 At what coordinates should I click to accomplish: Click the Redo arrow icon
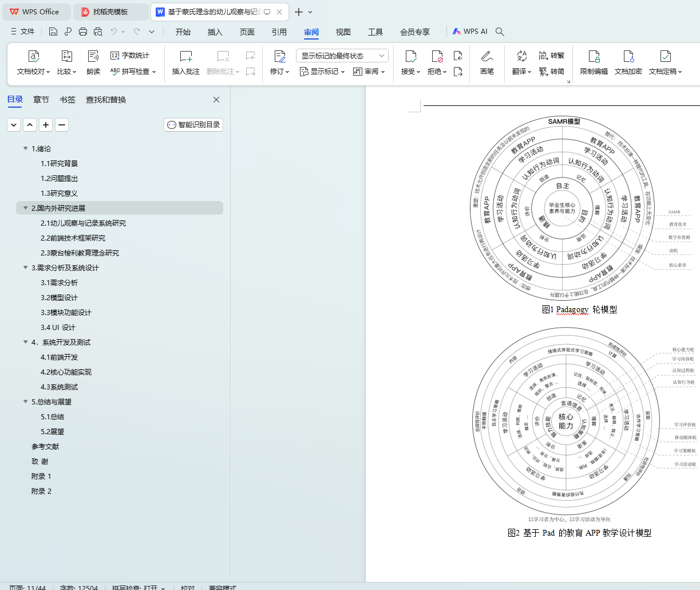(137, 32)
